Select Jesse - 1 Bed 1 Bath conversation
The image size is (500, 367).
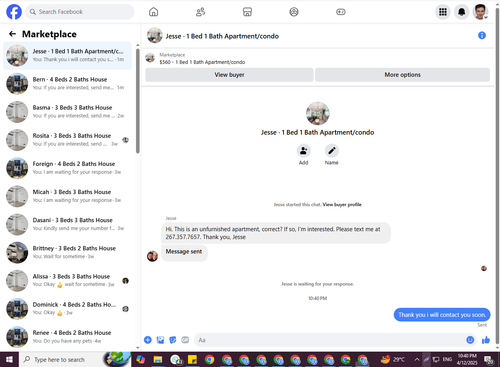click(x=67, y=56)
